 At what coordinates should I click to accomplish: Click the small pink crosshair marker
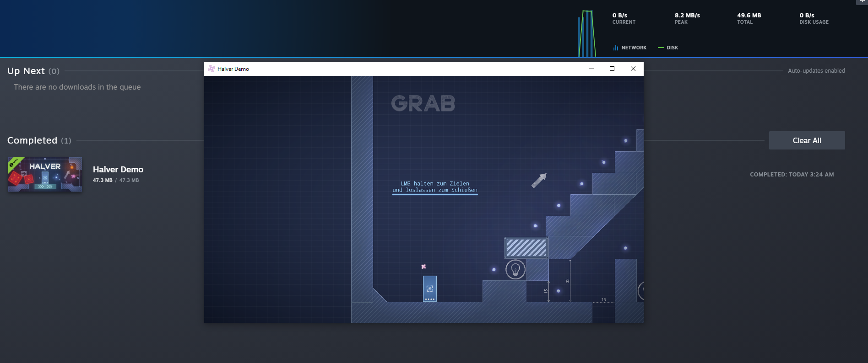[x=423, y=267]
